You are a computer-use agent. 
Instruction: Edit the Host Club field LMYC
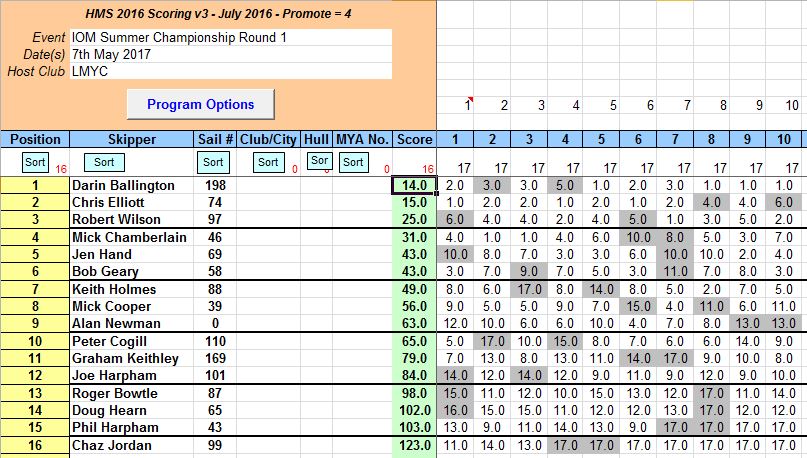pos(230,71)
